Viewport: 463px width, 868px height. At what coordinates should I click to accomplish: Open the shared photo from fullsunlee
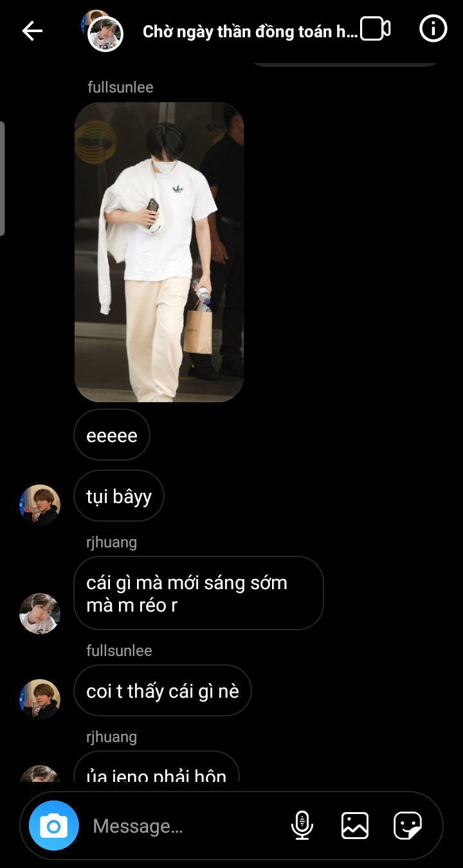click(159, 252)
